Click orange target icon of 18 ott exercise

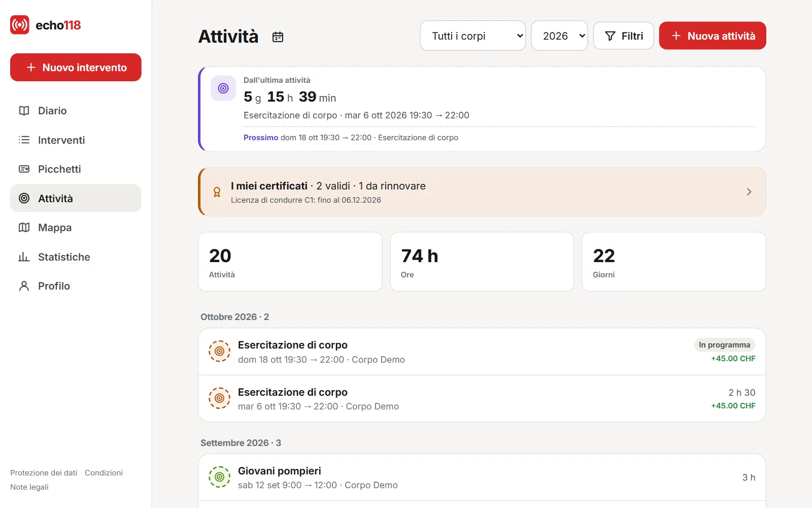(x=219, y=351)
